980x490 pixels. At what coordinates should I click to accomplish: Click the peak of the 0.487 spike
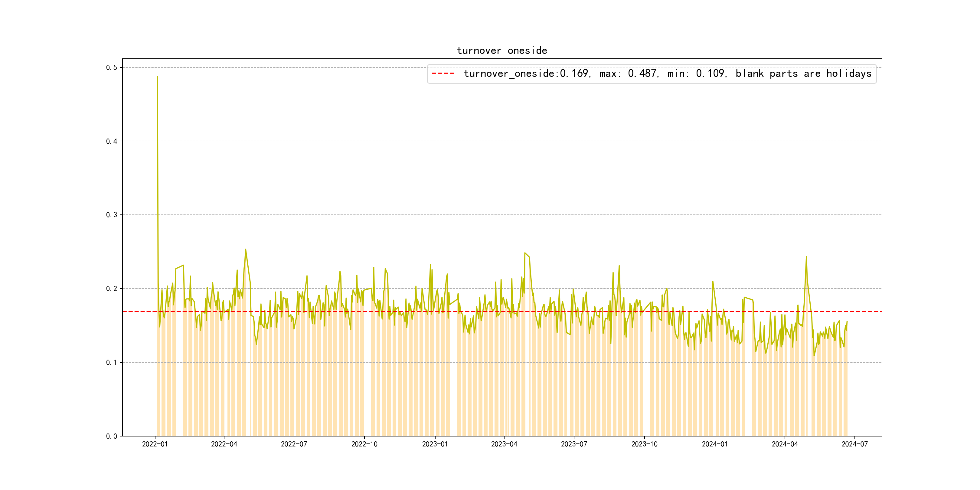tap(157, 77)
